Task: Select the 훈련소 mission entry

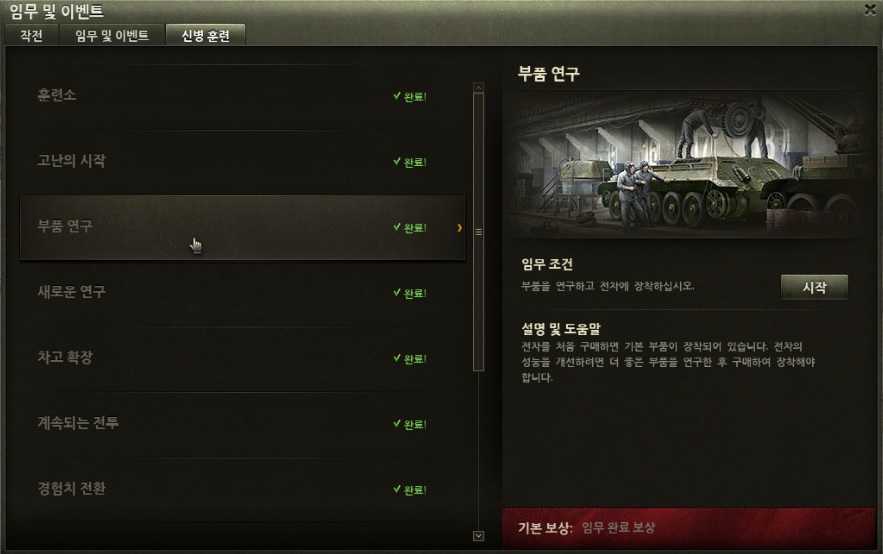Action: click(242, 96)
